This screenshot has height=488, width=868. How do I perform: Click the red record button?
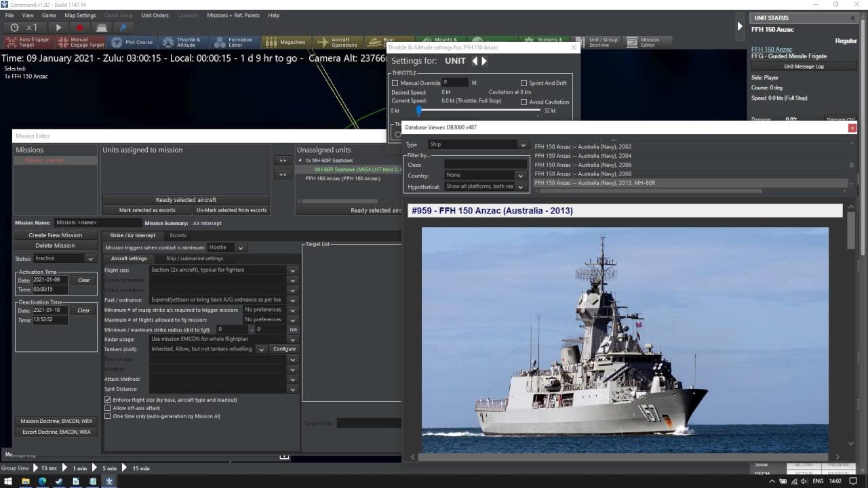tap(79, 28)
